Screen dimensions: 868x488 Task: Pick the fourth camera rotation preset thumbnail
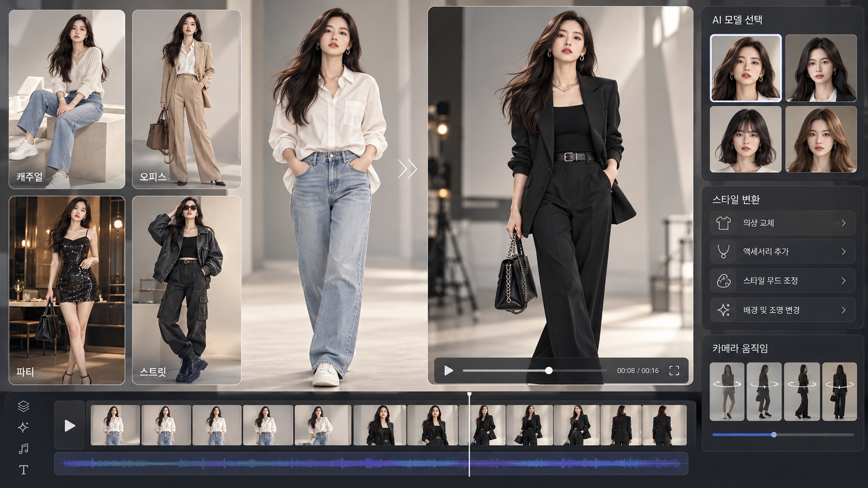[840, 391]
